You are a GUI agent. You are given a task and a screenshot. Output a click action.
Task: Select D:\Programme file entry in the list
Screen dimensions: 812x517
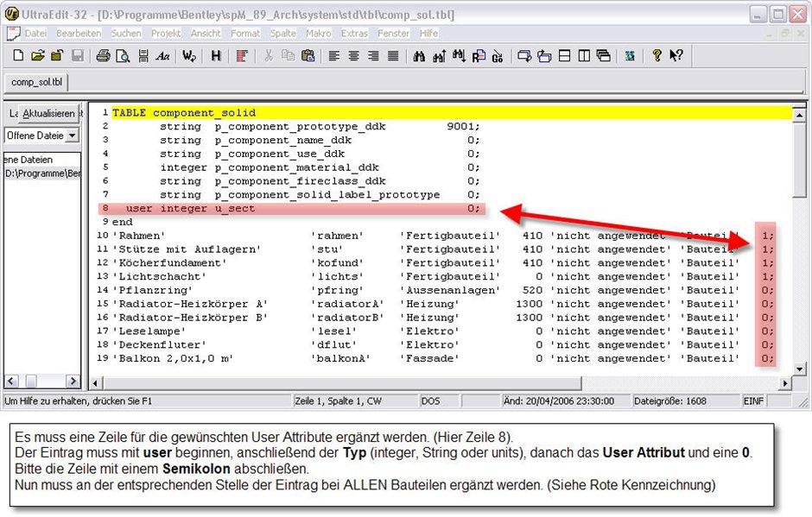42,173
